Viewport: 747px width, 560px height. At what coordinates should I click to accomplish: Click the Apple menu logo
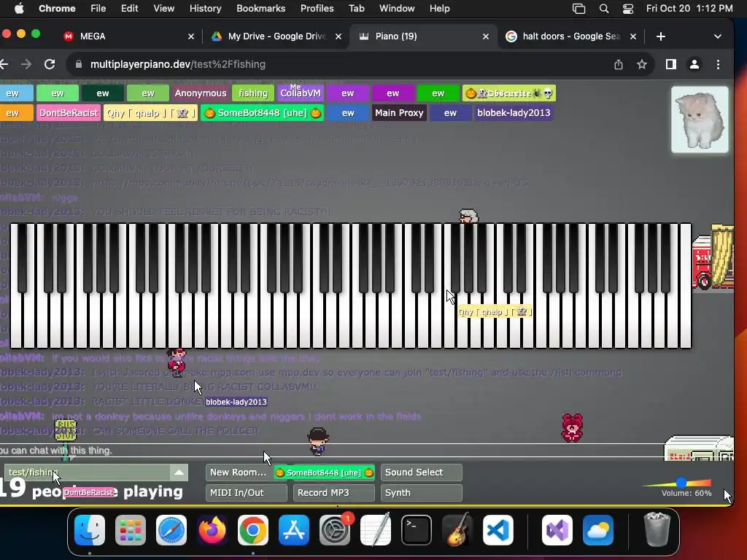pyautogui.click(x=19, y=9)
